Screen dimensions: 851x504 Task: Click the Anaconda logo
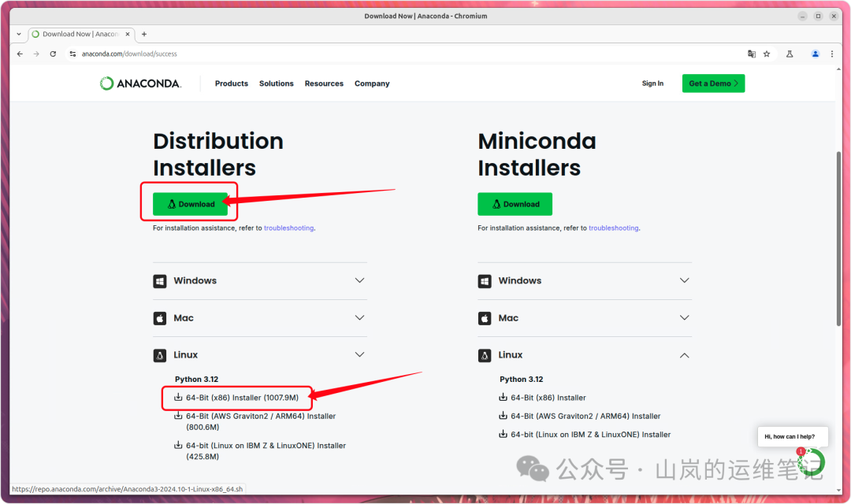click(x=140, y=83)
